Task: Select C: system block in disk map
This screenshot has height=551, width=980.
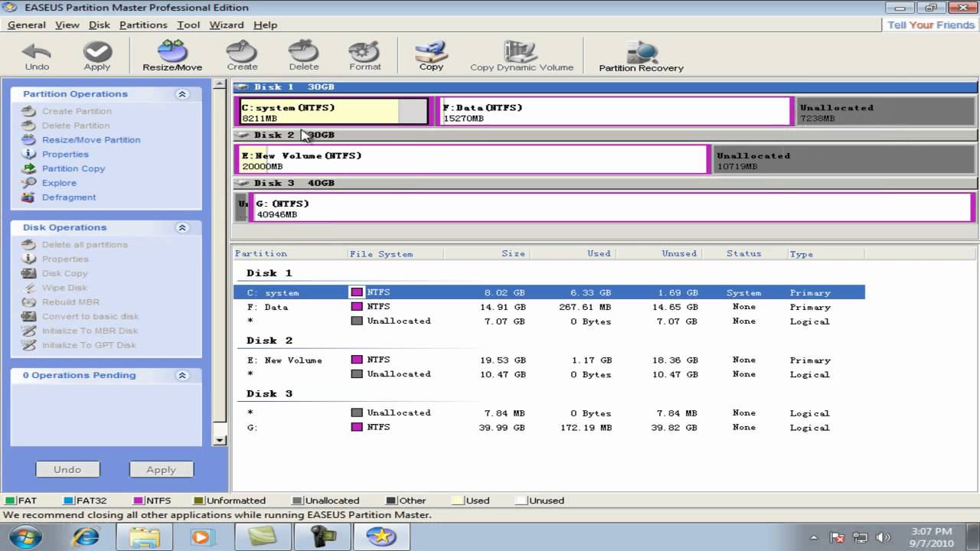Action: (333, 112)
